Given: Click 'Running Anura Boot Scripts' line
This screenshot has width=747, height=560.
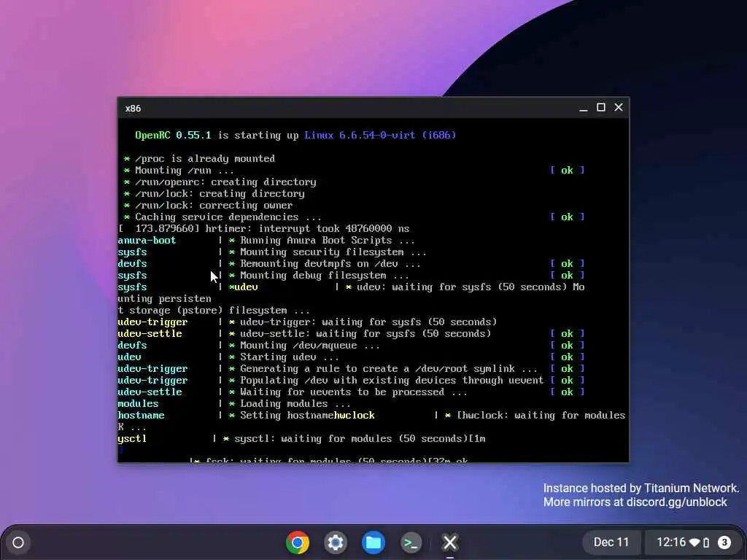Looking at the screenshot, I should tap(328, 241).
